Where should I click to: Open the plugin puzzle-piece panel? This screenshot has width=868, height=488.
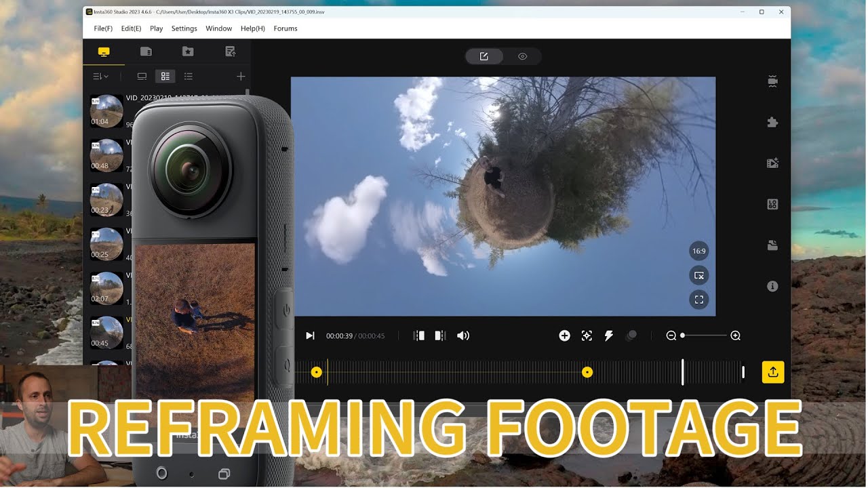pos(772,122)
